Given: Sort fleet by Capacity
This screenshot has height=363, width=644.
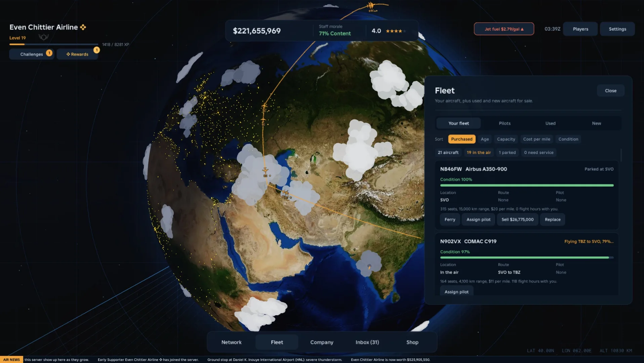Looking at the screenshot, I should click(506, 139).
